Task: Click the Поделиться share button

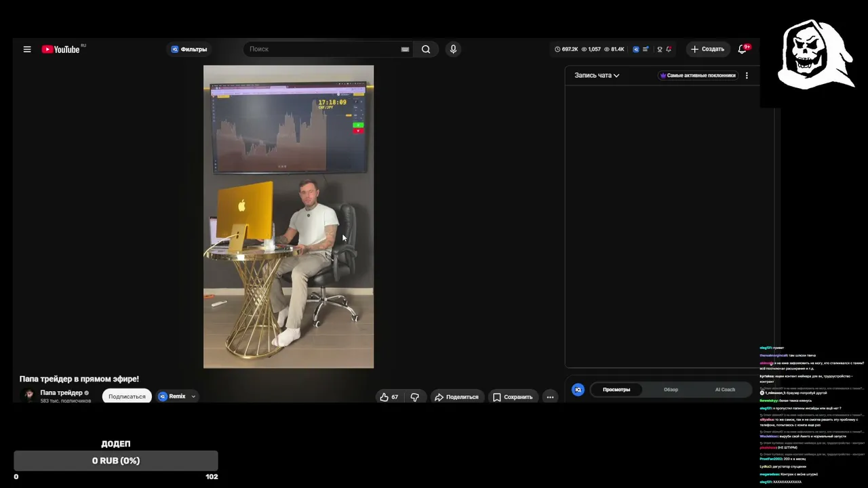Action: (456, 397)
